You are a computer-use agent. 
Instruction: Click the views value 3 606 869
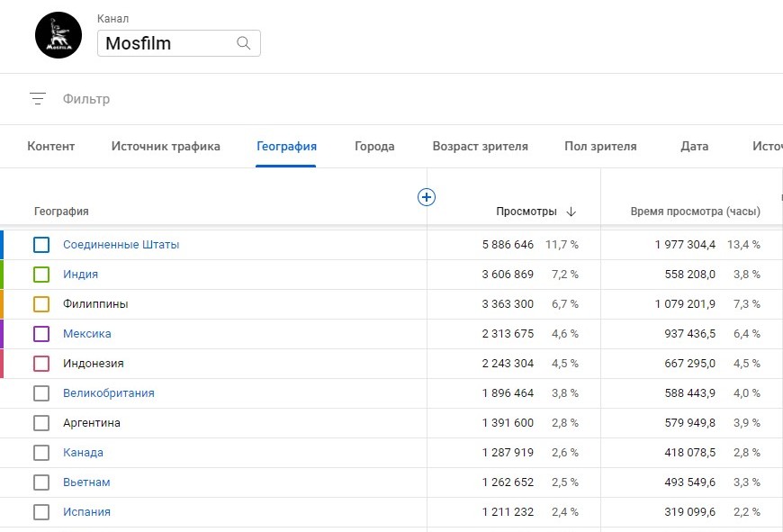tap(508, 275)
